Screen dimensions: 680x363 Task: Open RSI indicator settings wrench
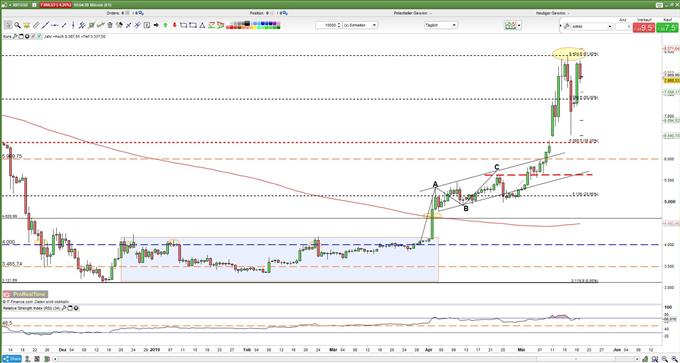(63, 308)
